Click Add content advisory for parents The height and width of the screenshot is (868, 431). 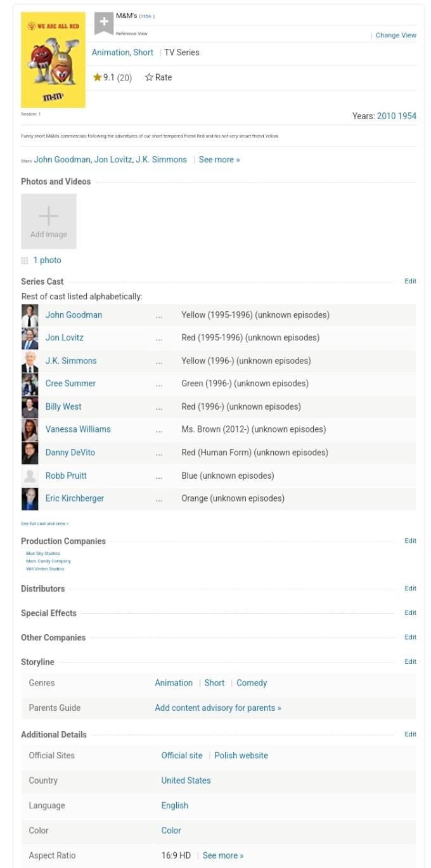pos(218,708)
